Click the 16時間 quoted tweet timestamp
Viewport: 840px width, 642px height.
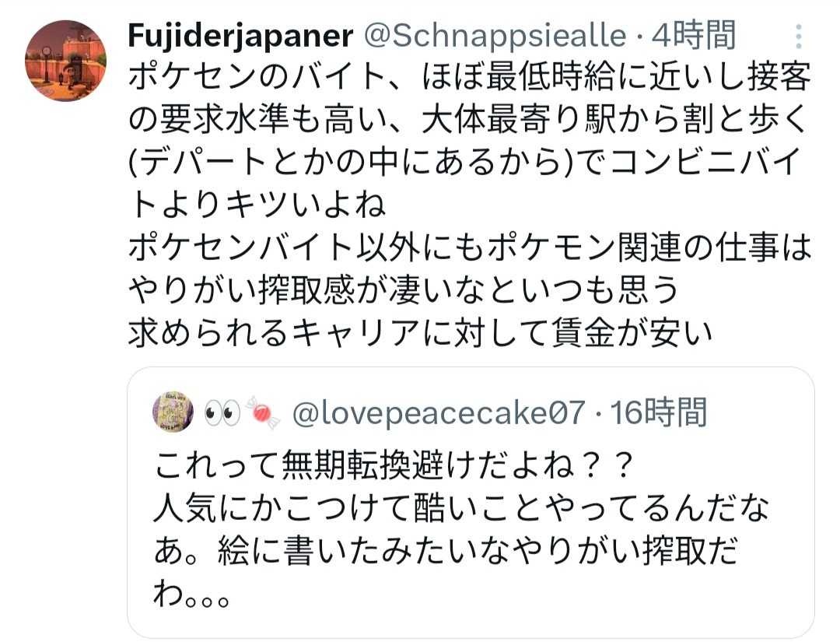(x=660, y=413)
